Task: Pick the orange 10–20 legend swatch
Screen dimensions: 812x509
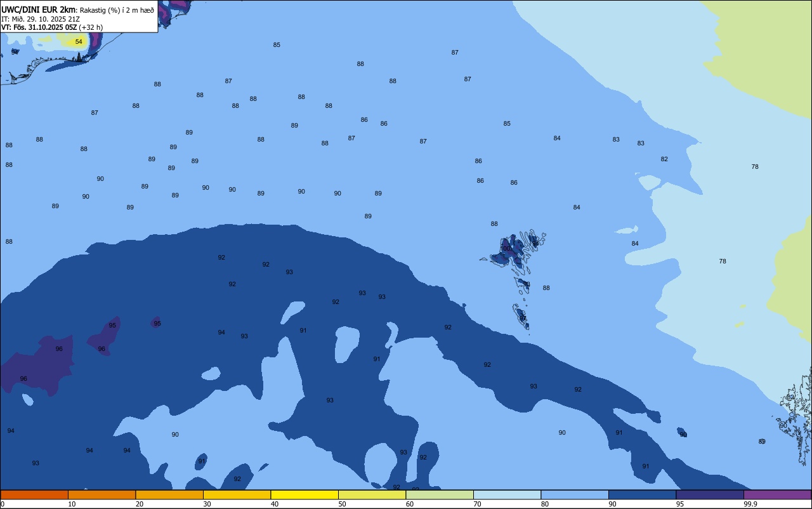Action: coord(101,494)
